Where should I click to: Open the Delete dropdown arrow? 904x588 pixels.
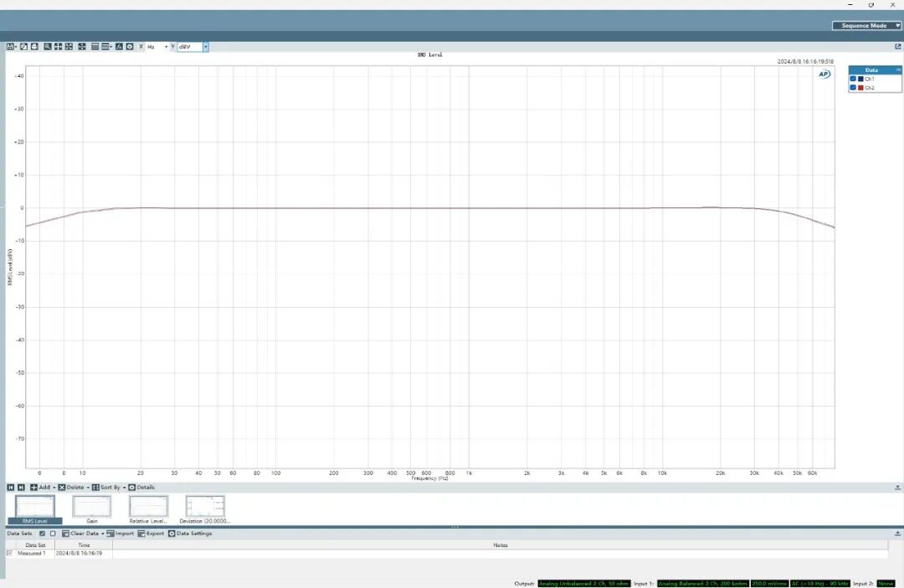tap(88, 488)
